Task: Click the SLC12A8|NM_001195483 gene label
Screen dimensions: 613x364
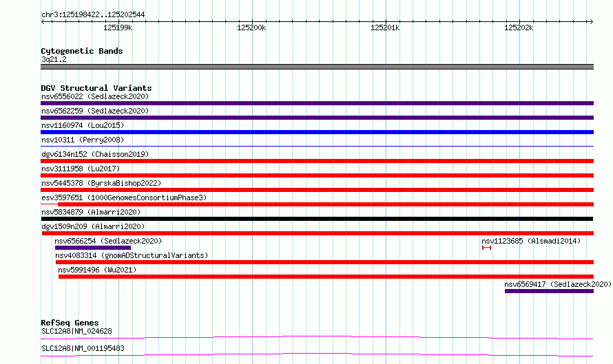Action: click(x=83, y=348)
